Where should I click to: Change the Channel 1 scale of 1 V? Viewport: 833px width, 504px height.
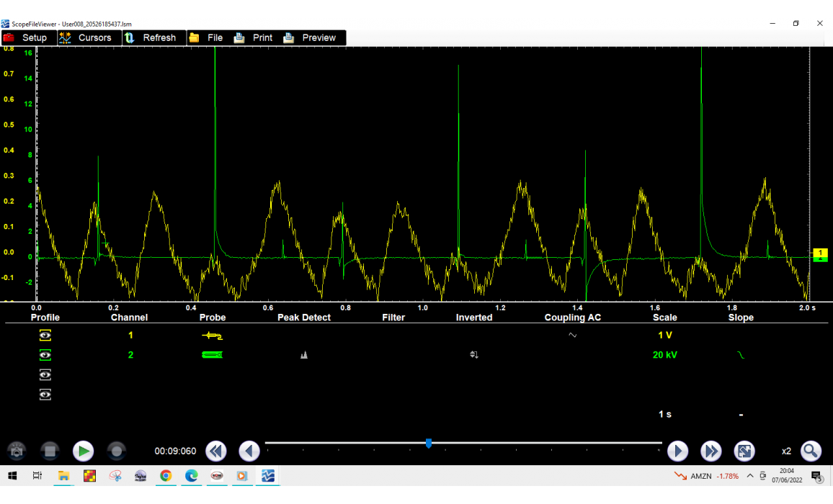click(x=664, y=336)
